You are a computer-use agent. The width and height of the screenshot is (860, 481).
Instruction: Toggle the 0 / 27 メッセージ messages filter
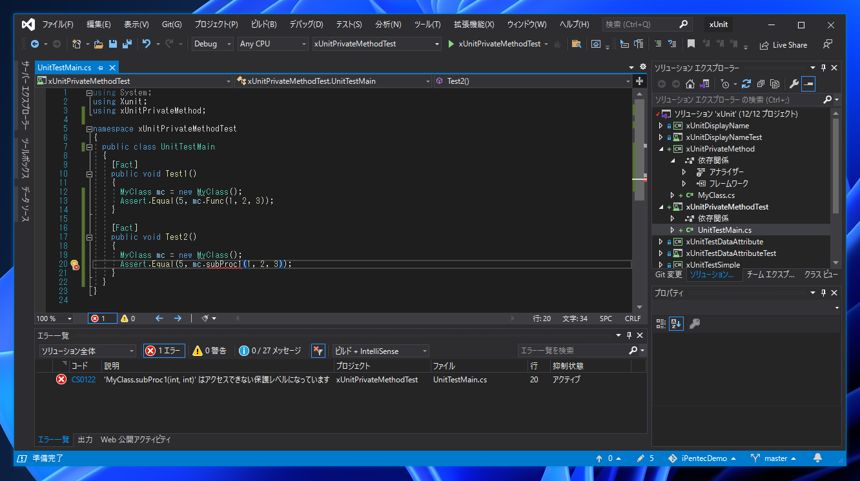pos(270,350)
